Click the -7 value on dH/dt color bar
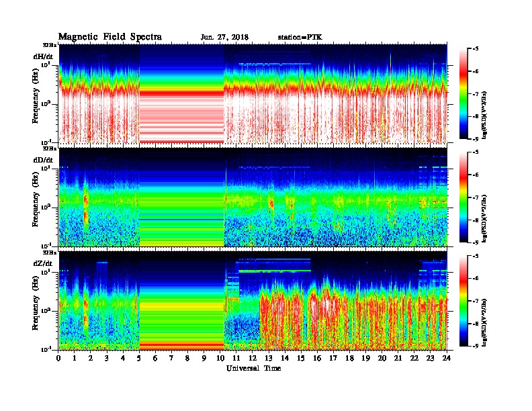 coord(476,94)
